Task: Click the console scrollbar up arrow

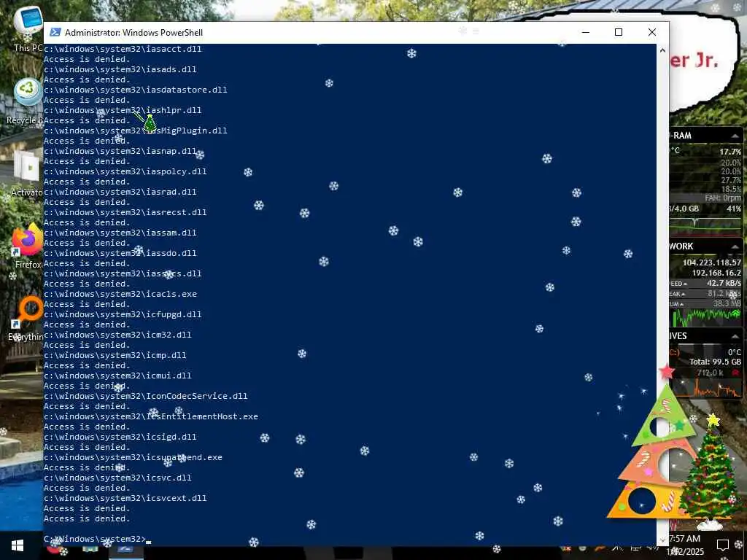Action: pos(662,50)
